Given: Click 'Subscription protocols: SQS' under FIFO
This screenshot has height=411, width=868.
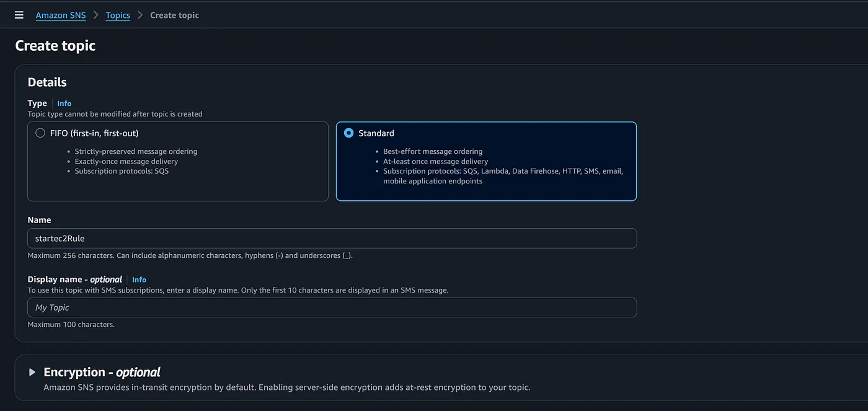Looking at the screenshot, I should click(122, 171).
